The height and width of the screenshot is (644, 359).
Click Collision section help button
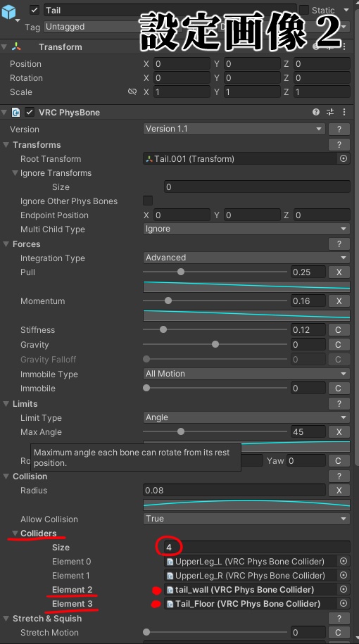(339, 476)
